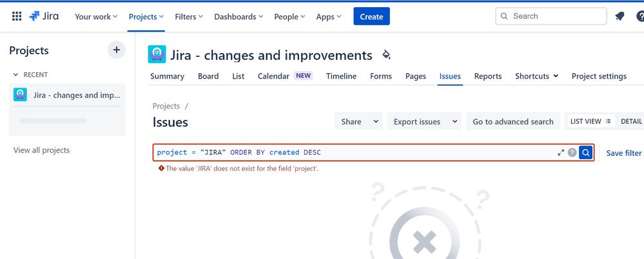Open Forms tab
Viewport: 644px width, 259px height.
pyautogui.click(x=381, y=76)
